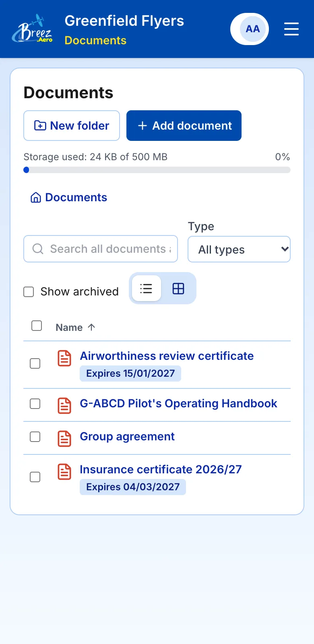
Task: Click the Greenfield Flyers title
Action: click(x=124, y=21)
